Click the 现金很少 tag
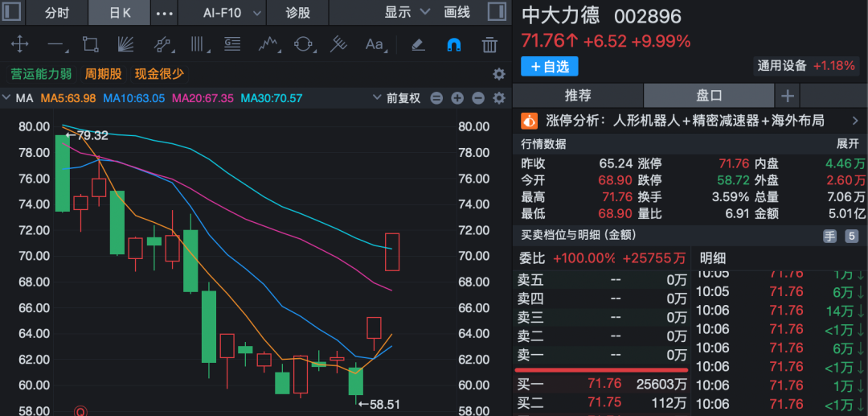 coord(159,74)
